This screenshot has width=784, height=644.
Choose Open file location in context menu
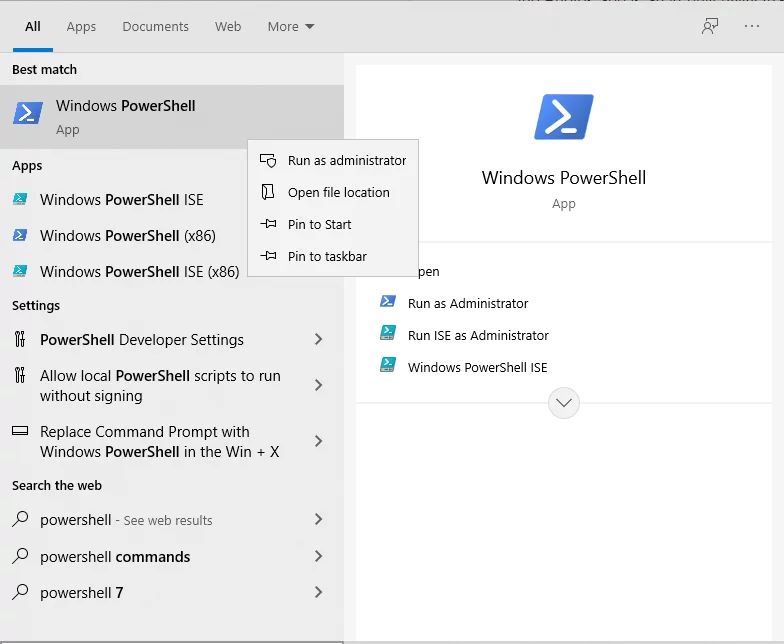point(333,192)
